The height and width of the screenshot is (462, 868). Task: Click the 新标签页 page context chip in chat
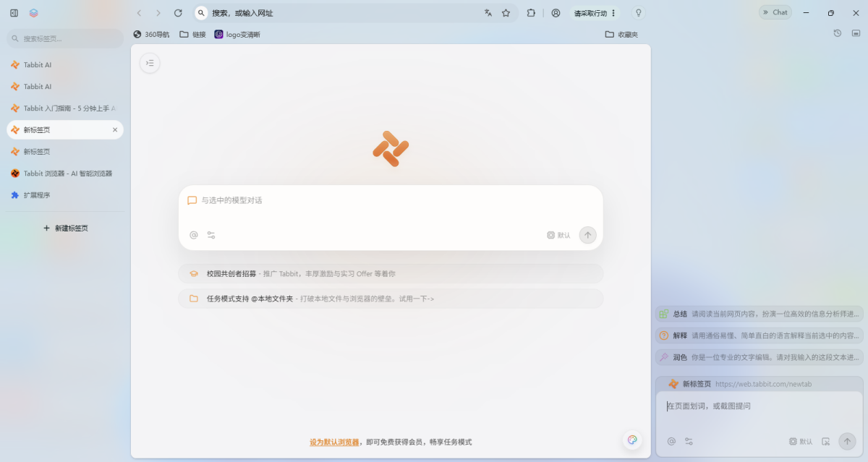[759, 384]
